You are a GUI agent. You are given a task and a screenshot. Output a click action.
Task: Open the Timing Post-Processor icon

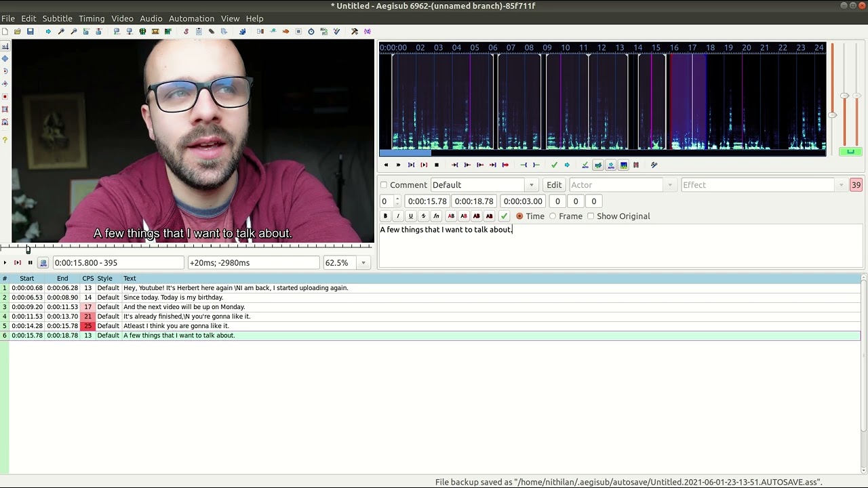click(311, 31)
